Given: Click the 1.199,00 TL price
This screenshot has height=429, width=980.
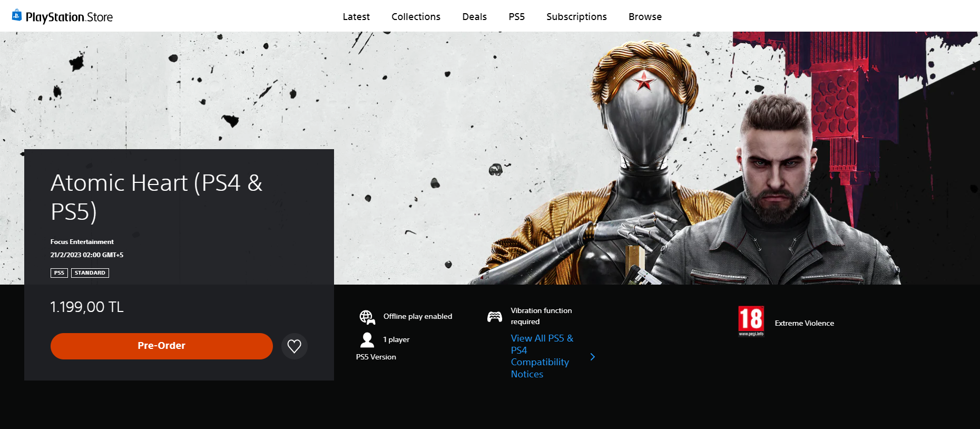Looking at the screenshot, I should click(x=87, y=307).
